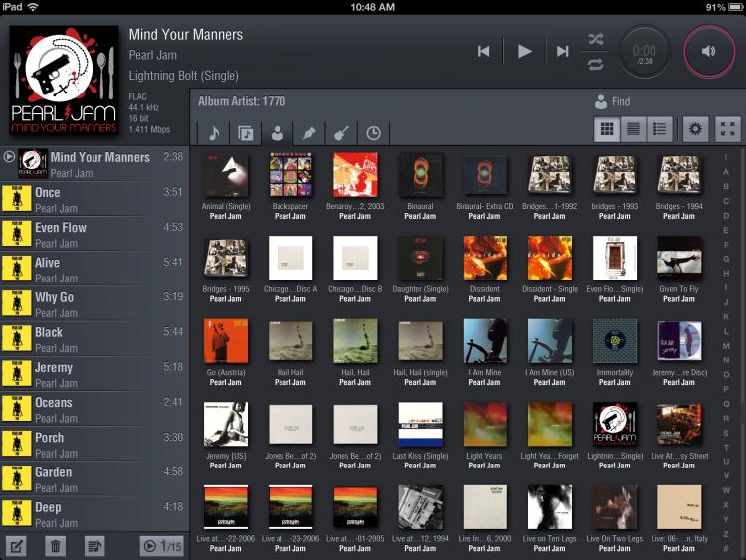The image size is (746, 560).
Task: Edit the playlist with pencil icon
Action: pos(16,546)
